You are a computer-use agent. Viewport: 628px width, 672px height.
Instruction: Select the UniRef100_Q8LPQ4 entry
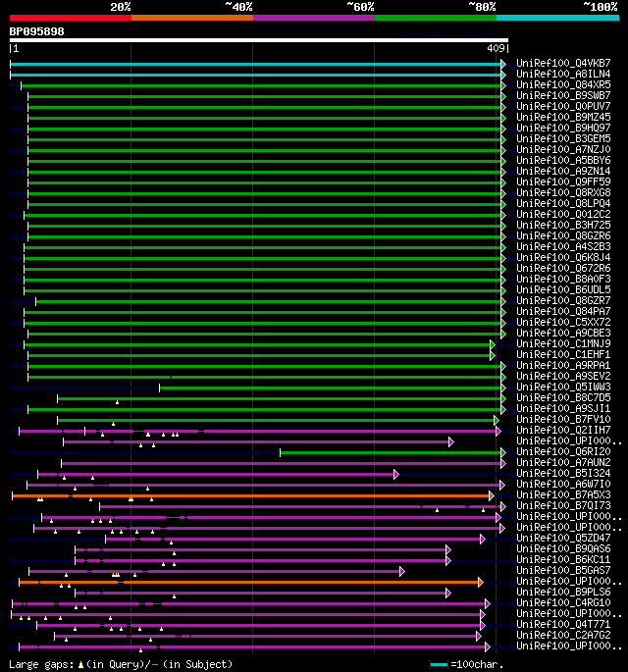pyautogui.click(x=563, y=203)
